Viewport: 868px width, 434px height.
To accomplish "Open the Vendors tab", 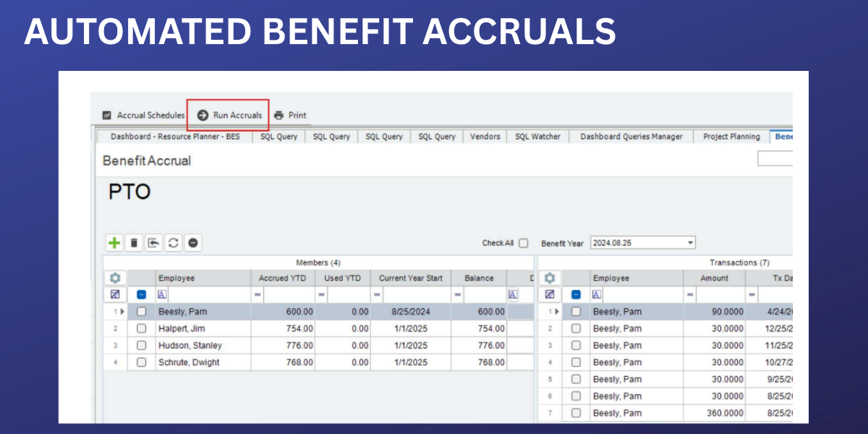I will (485, 136).
